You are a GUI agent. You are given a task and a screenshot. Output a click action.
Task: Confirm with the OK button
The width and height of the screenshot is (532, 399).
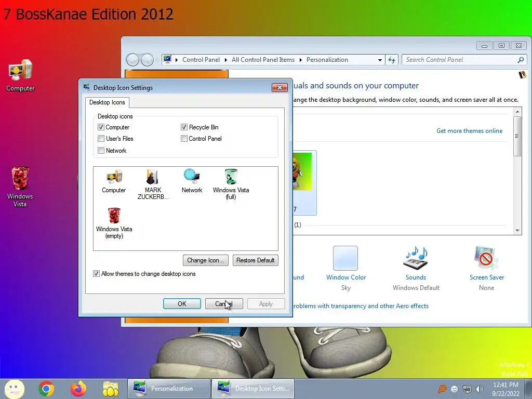[182, 303]
